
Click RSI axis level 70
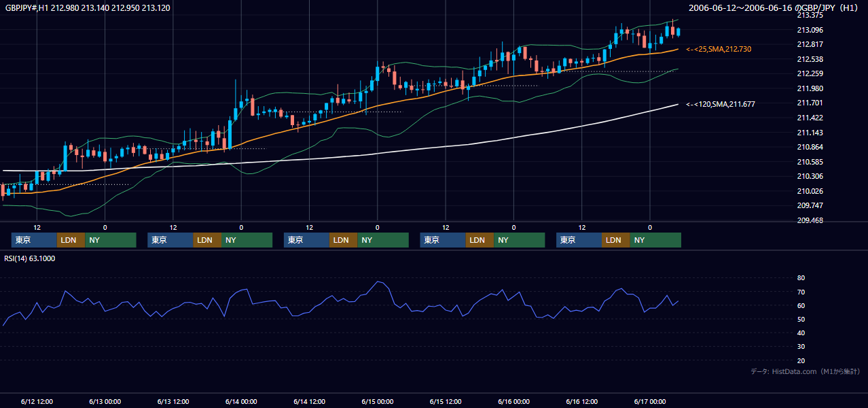(801, 292)
